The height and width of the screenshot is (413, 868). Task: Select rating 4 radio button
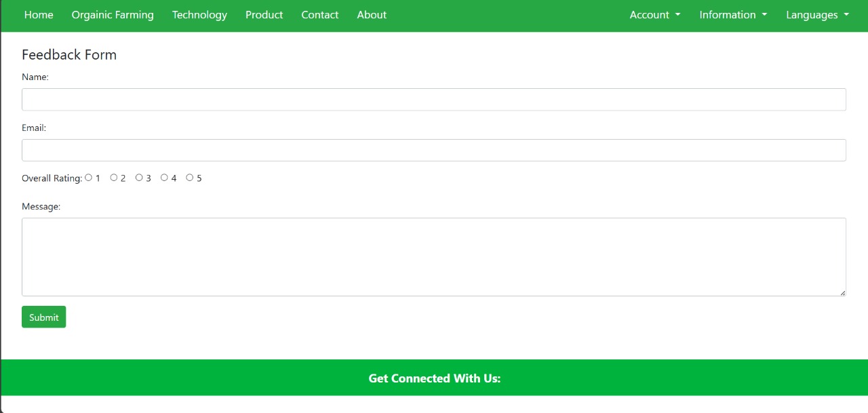coord(165,178)
